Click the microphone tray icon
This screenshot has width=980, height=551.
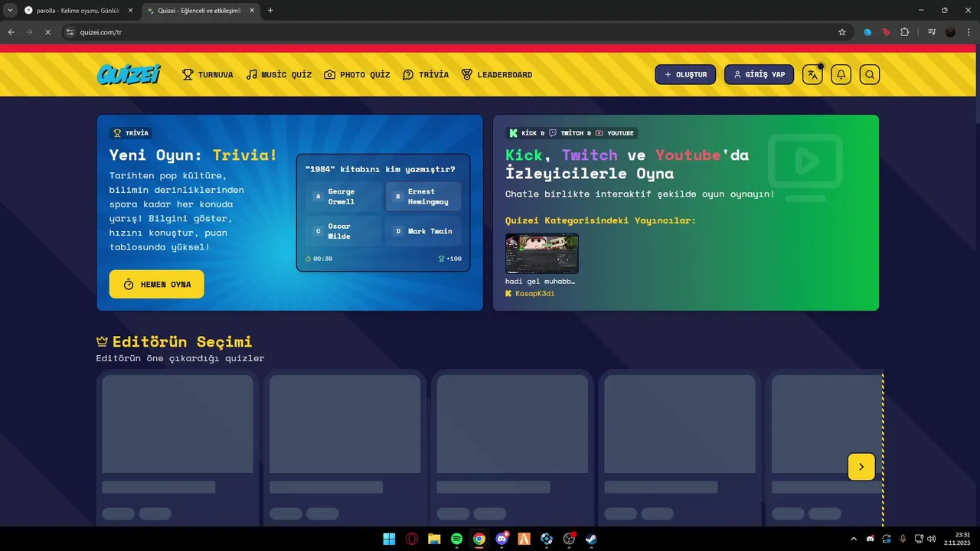903,539
